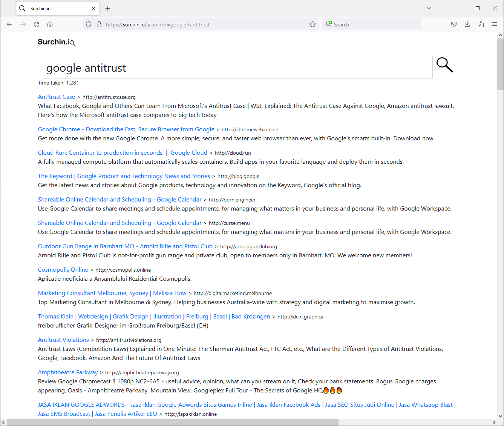Click the large magnifying glass search button

[x=444, y=65]
